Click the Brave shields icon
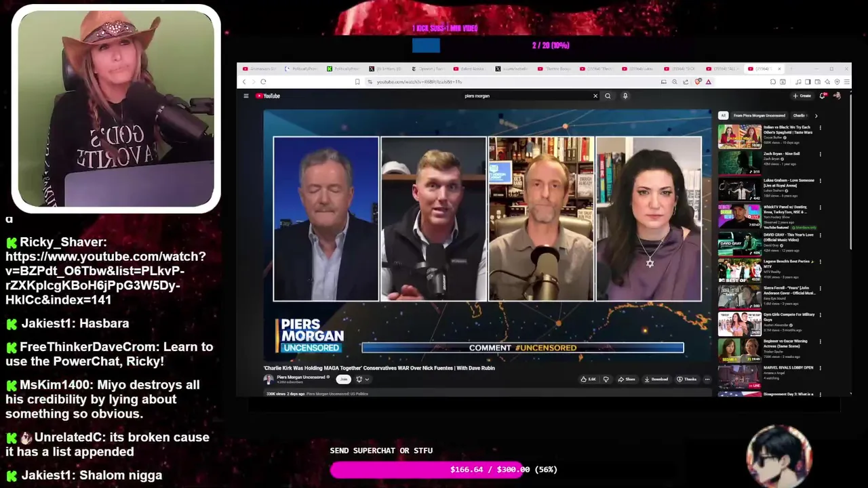Screen dimensions: 868x488 tap(698, 81)
